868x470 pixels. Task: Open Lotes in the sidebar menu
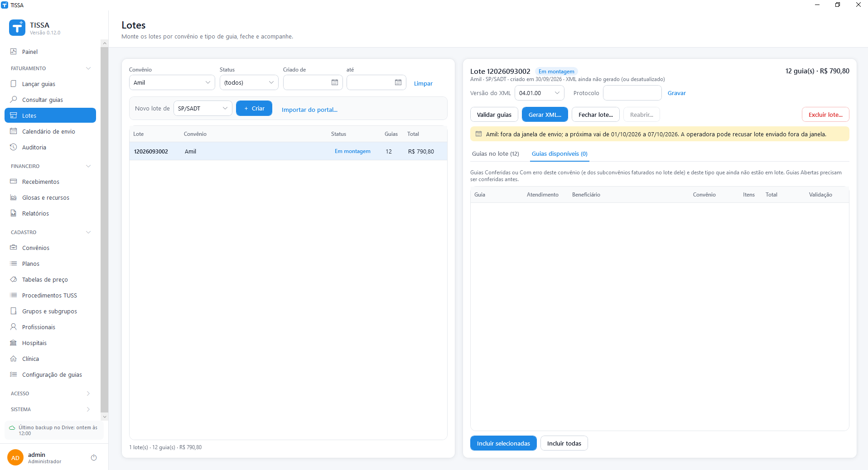tap(50, 115)
